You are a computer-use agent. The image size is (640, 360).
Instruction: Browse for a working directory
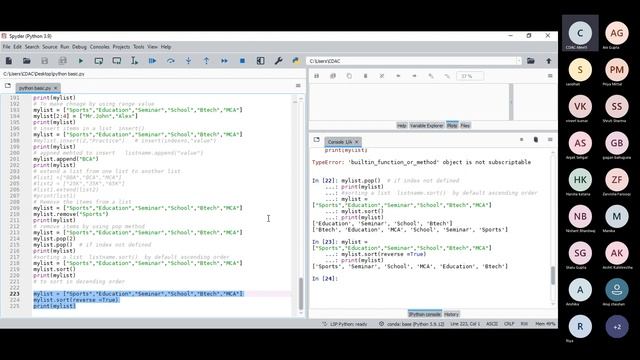531,61
